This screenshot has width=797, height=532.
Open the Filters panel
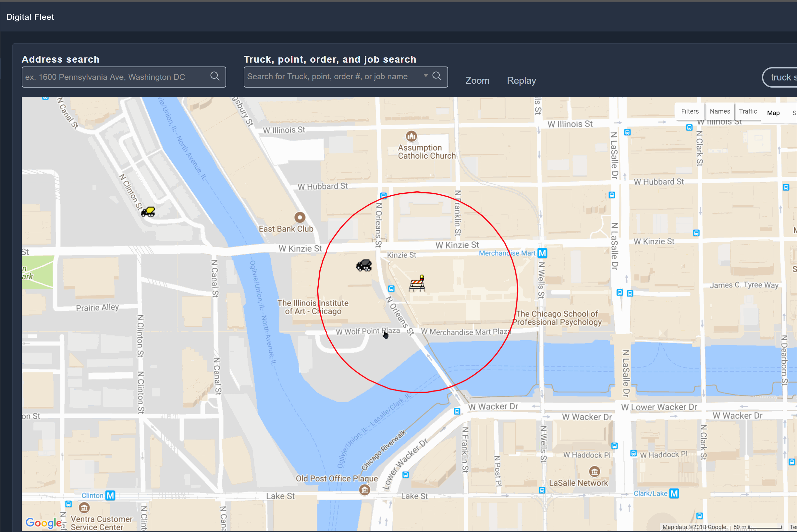pyautogui.click(x=690, y=111)
